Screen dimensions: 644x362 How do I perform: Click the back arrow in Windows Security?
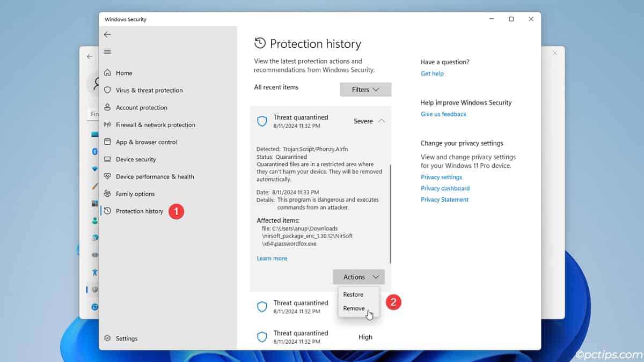(x=107, y=34)
